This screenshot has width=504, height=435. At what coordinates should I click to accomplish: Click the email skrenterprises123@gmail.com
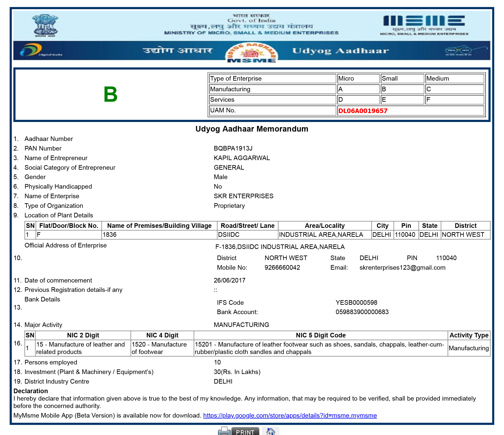402,267
